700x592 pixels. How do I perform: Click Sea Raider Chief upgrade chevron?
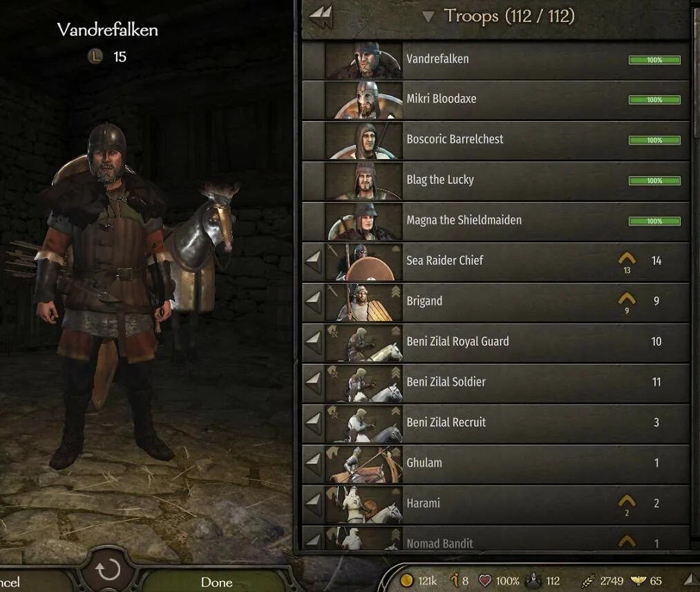(627, 258)
